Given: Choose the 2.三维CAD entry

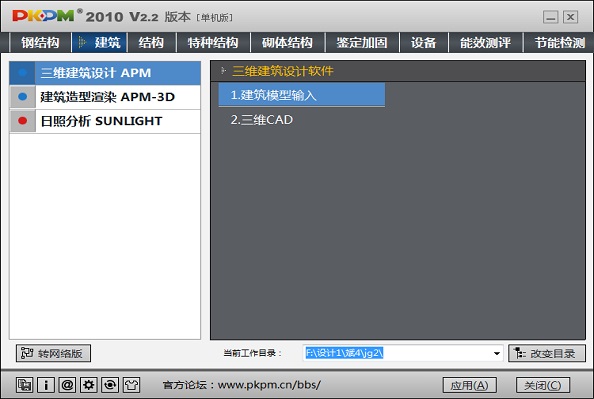Looking at the screenshot, I should tap(262, 120).
